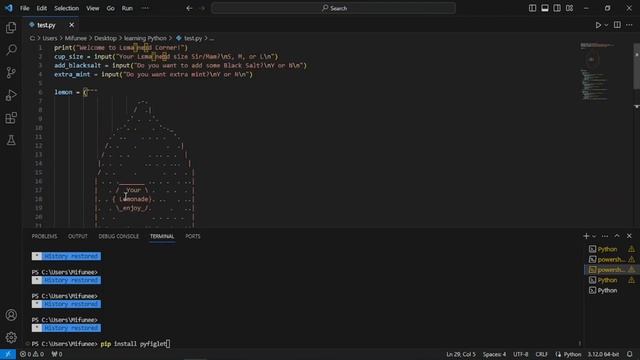Open the Search view in activity bar
The image size is (640, 360).
pos(11,50)
